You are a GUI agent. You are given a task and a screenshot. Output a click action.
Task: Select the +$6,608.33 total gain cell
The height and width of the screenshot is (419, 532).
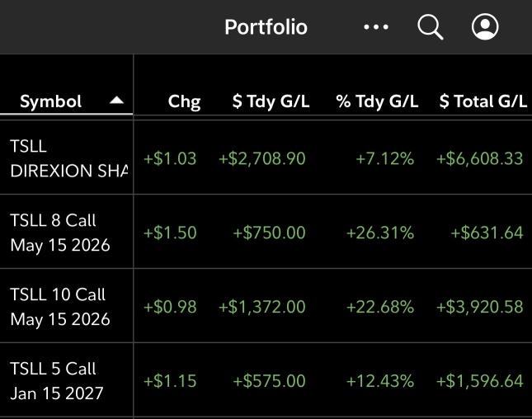(479, 159)
